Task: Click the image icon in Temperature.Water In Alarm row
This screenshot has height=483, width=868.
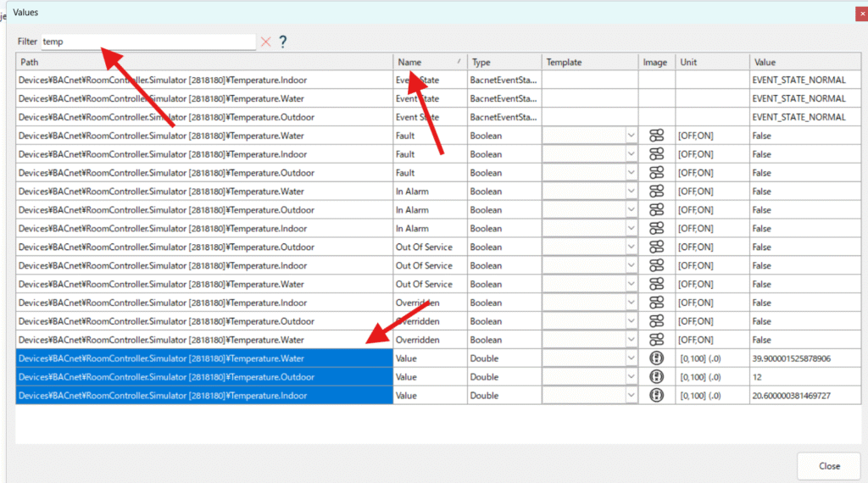Action: [656, 192]
